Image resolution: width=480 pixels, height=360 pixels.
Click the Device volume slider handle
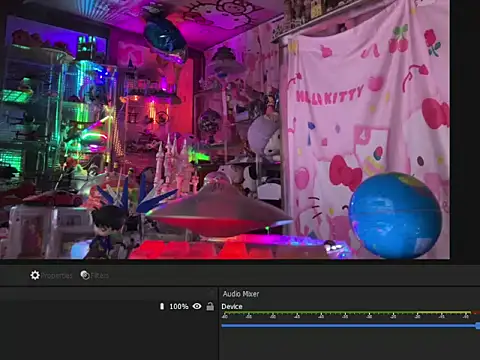tap(478, 326)
